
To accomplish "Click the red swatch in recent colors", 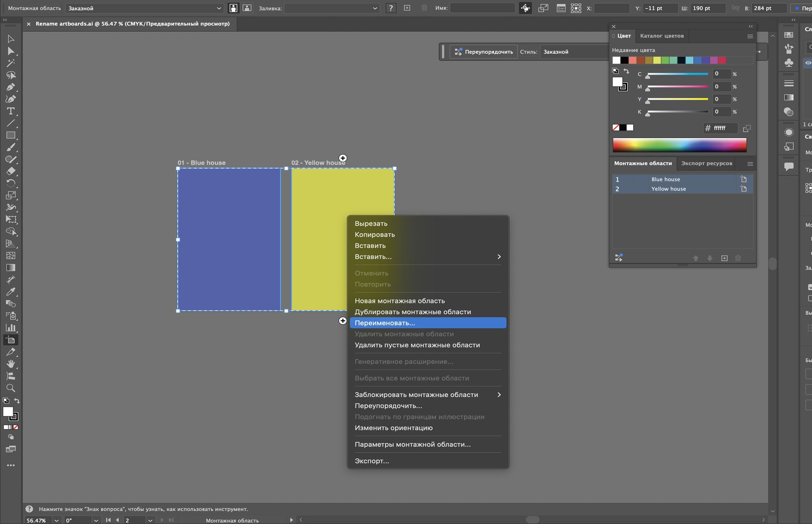I will click(x=722, y=60).
